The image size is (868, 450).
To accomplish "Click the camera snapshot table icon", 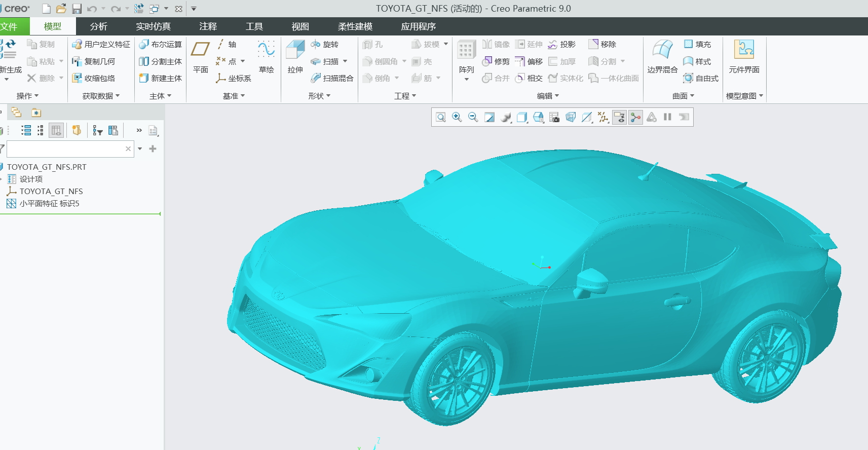I will click(554, 118).
